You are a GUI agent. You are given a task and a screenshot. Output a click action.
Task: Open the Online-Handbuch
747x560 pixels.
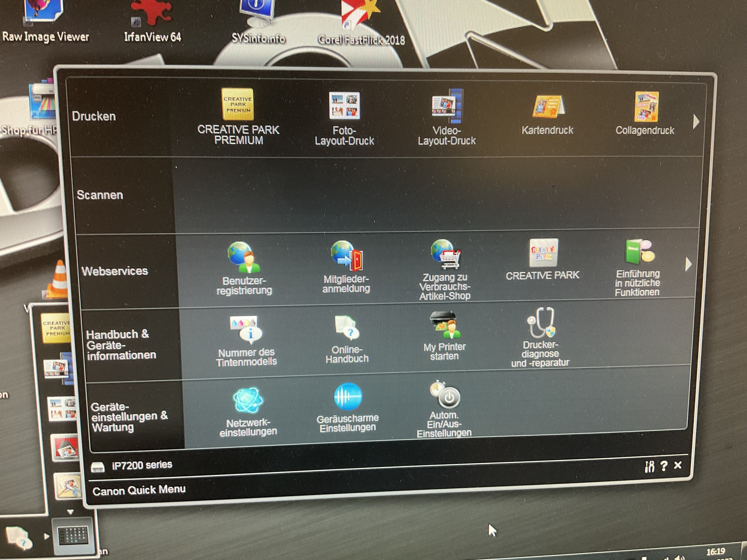[347, 329]
